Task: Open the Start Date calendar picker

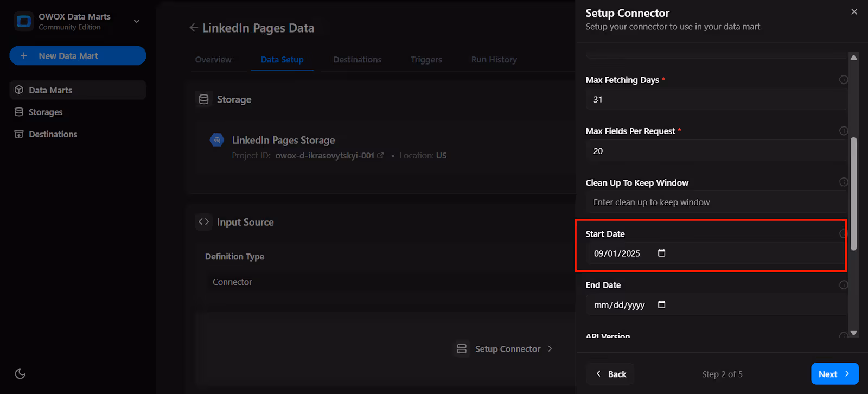Action: [x=662, y=253]
